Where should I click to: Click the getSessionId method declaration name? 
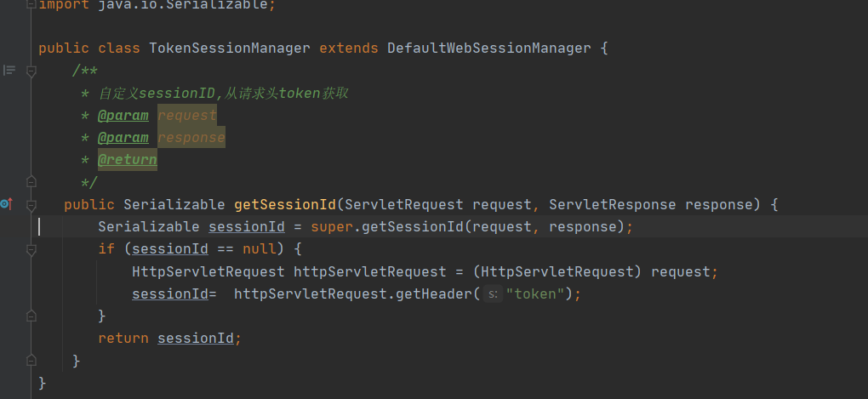[x=285, y=205]
